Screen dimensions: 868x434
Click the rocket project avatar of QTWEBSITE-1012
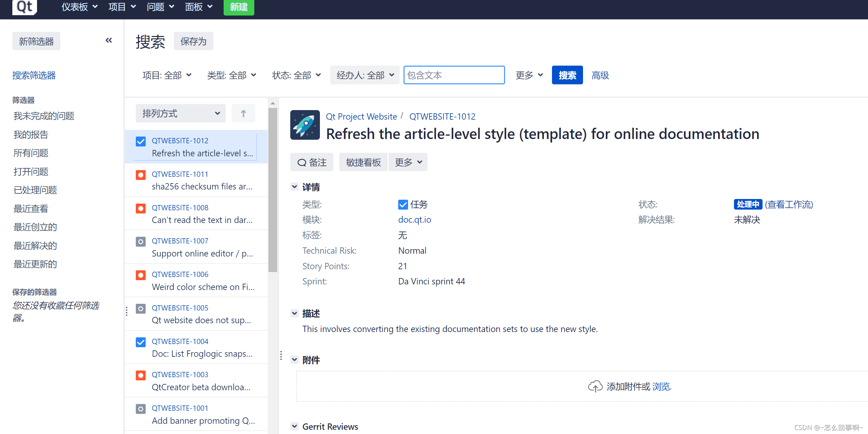tap(305, 125)
